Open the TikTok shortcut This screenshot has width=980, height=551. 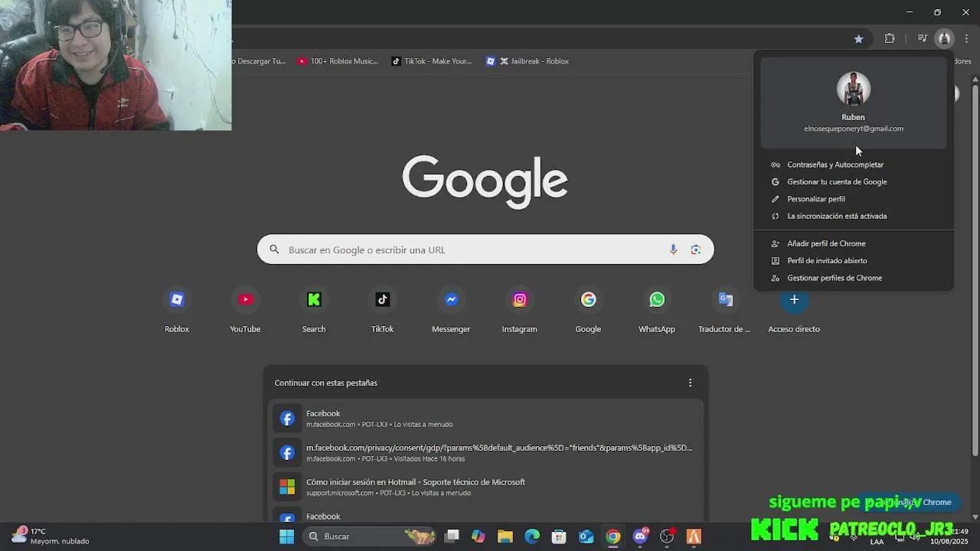click(x=382, y=310)
